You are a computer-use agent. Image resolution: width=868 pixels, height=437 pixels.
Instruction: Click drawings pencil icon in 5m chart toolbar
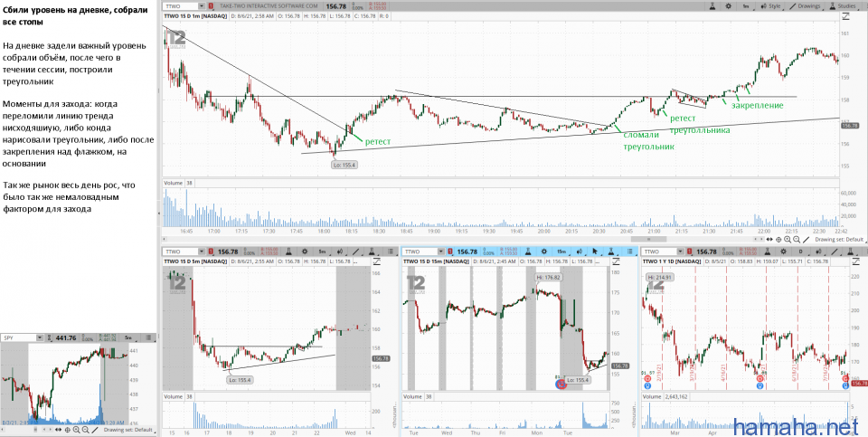[x=355, y=252]
